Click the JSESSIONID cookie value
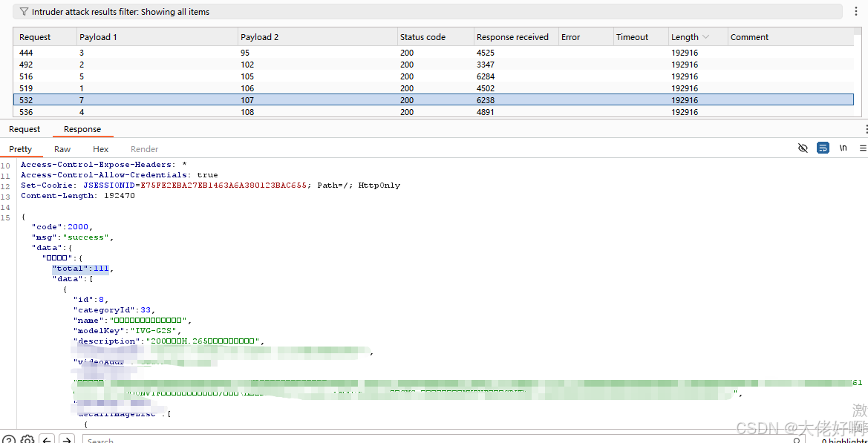 point(223,186)
